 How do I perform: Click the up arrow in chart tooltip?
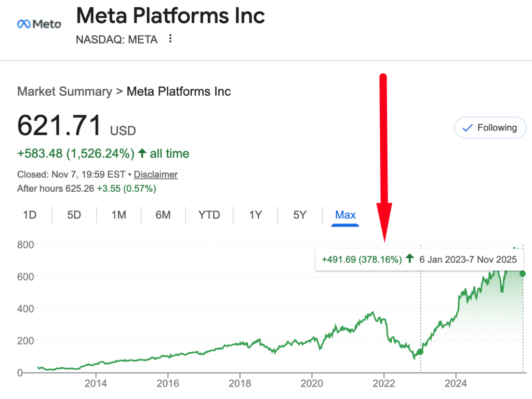point(410,258)
